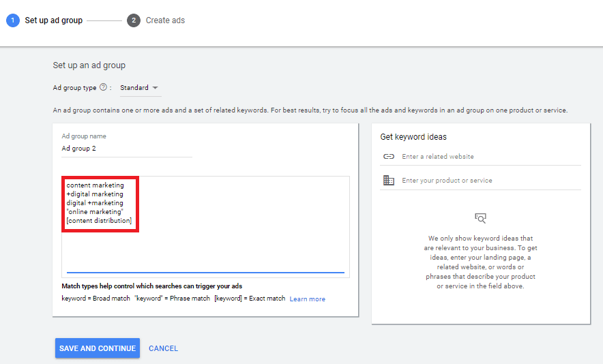Open the Learn more link

pyautogui.click(x=307, y=299)
